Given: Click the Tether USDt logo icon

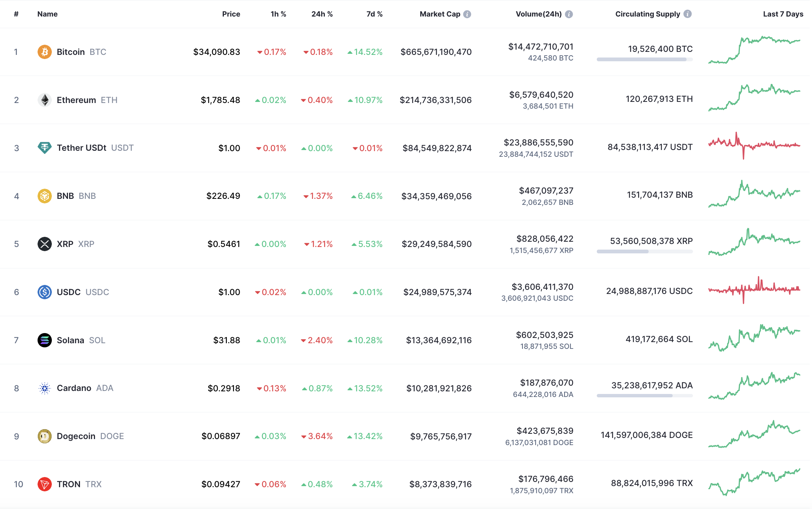Looking at the screenshot, I should pos(44,148).
